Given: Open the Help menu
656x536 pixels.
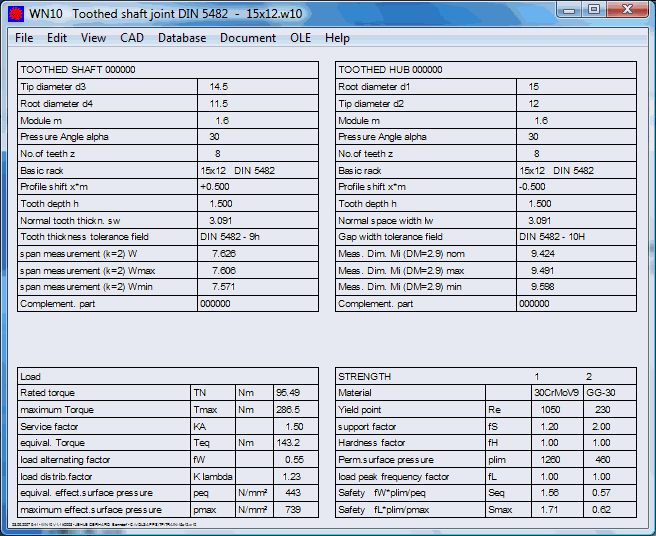Looking at the screenshot, I should click(x=338, y=38).
